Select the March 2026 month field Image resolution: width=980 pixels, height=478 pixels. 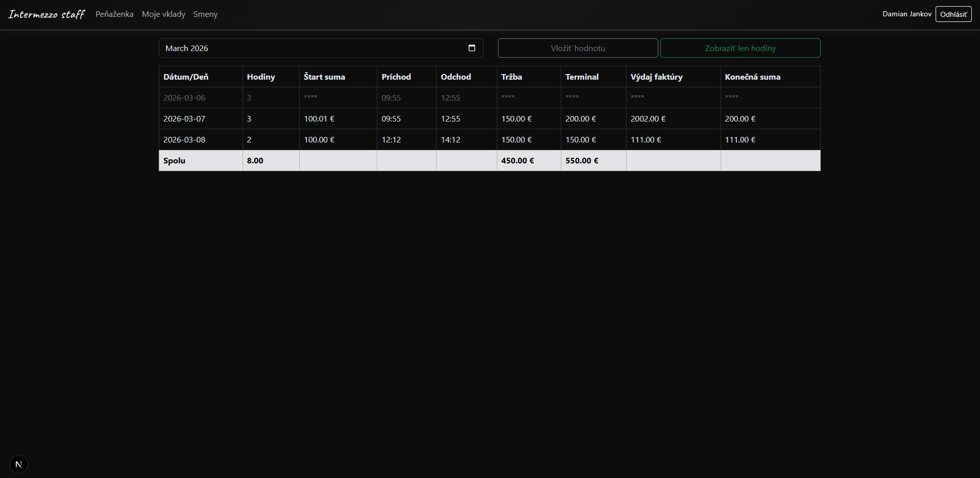(x=306, y=47)
